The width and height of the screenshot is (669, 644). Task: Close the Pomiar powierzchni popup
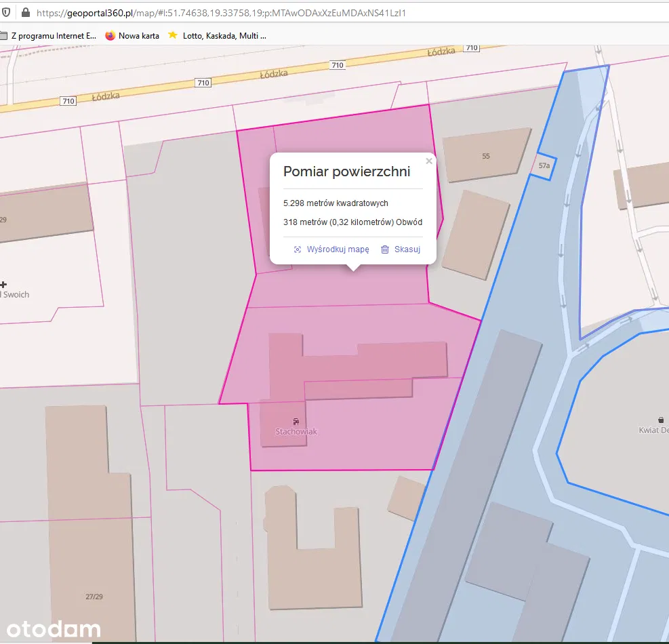tap(428, 161)
